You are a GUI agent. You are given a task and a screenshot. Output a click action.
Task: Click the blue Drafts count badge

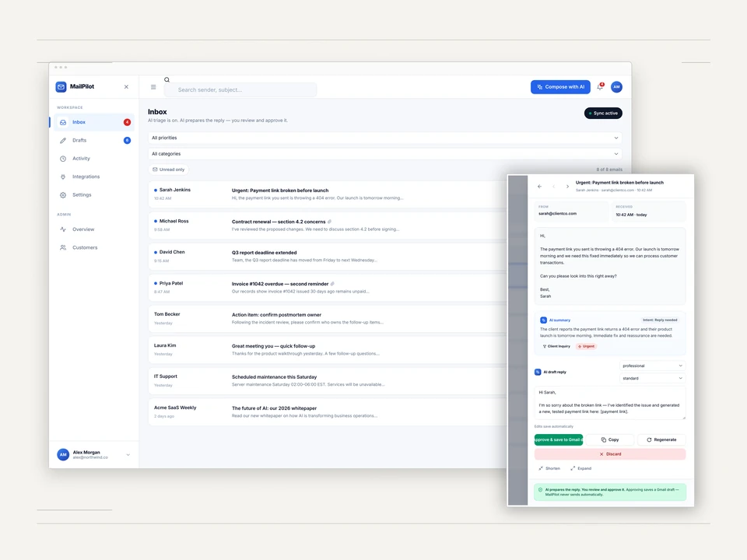(127, 141)
